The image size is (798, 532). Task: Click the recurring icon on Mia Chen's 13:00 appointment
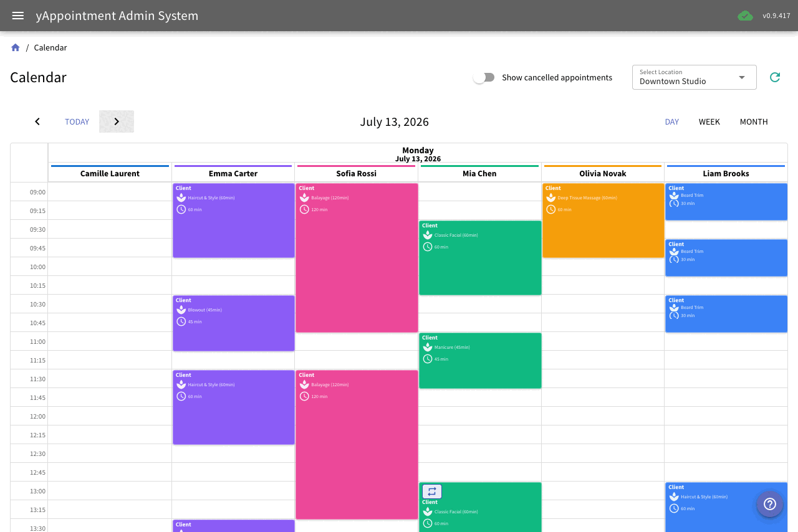coord(432,492)
